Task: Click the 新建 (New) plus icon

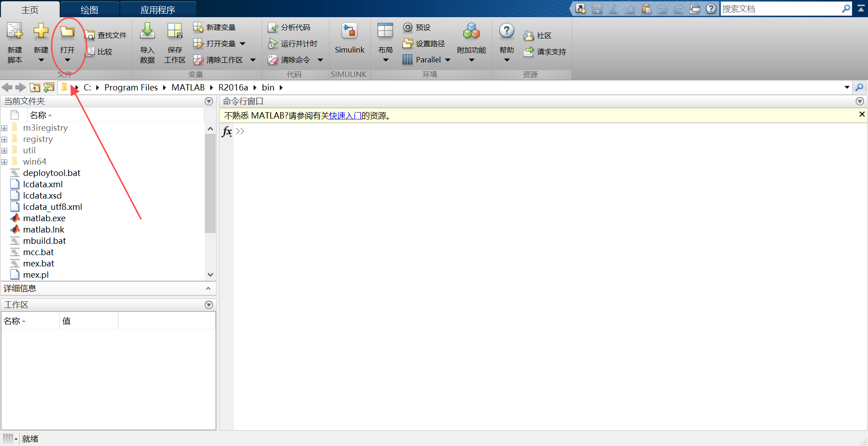Action: [x=41, y=31]
